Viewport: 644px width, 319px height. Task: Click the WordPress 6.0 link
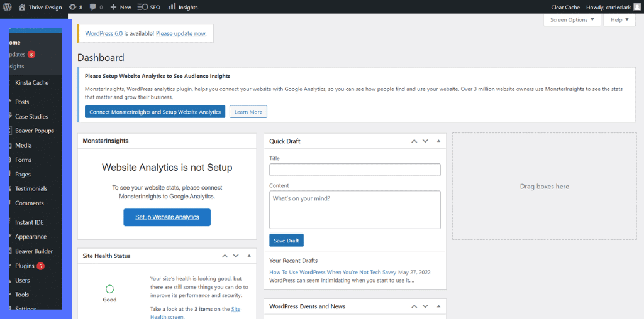click(x=104, y=34)
